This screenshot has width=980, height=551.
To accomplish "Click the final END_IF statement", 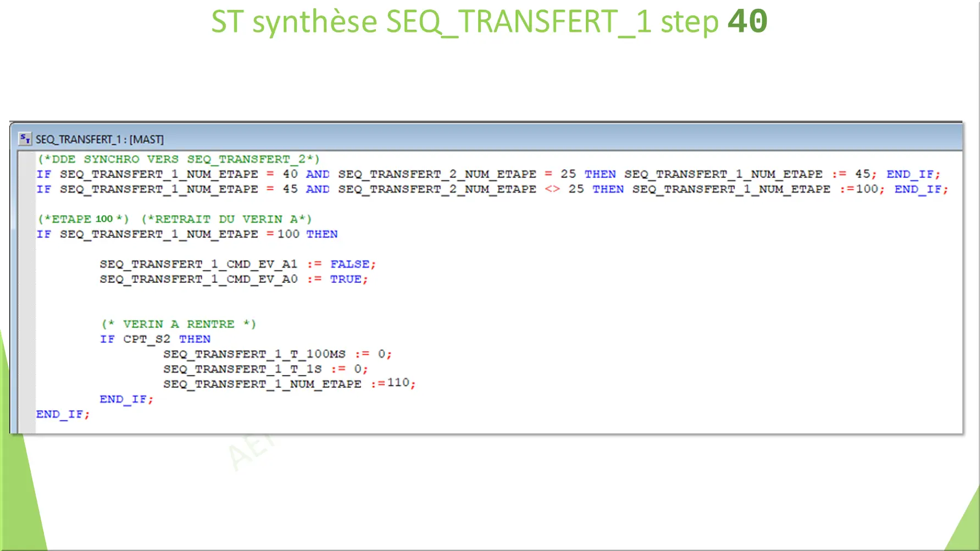I will (63, 414).
